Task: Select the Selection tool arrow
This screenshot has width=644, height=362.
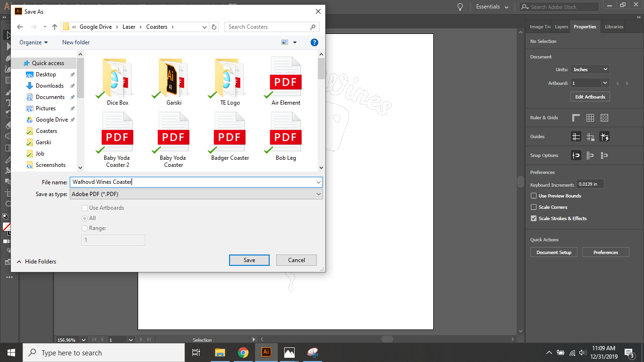Action: [7, 34]
